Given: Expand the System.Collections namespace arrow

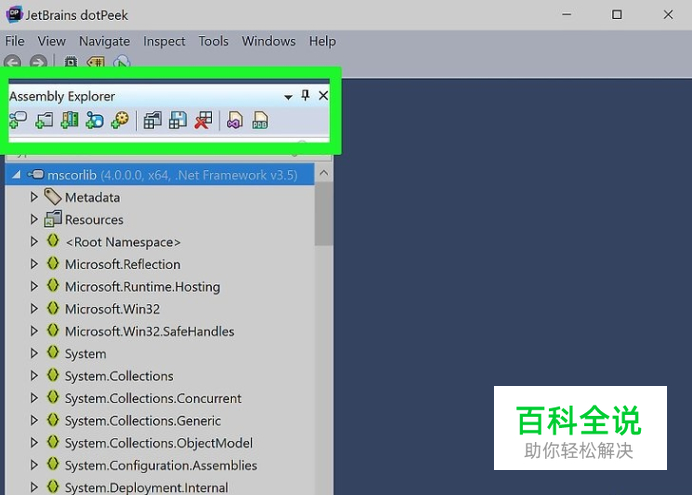Looking at the screenshot, I should (34, 375).
